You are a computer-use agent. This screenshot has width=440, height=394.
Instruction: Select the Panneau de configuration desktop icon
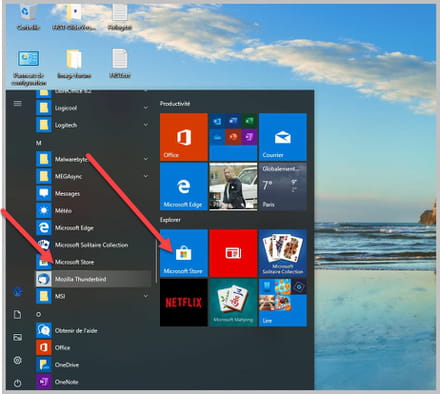pos(28,67)
